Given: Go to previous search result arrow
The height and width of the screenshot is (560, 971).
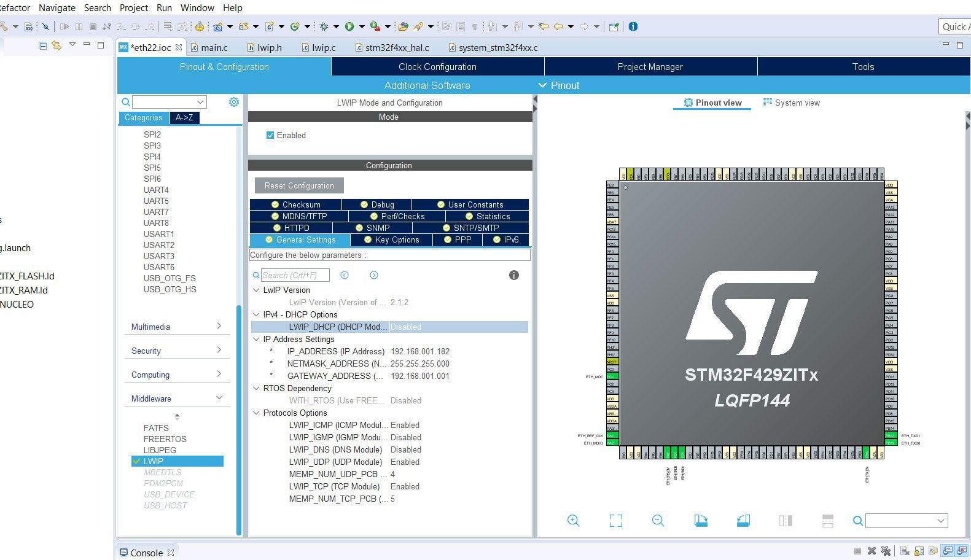Looking at the screenshot, I should click(x=345, y=275).
